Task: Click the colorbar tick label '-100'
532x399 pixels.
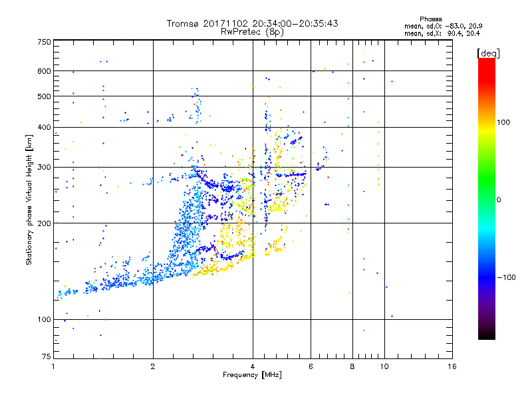Action: click(507, 277)
